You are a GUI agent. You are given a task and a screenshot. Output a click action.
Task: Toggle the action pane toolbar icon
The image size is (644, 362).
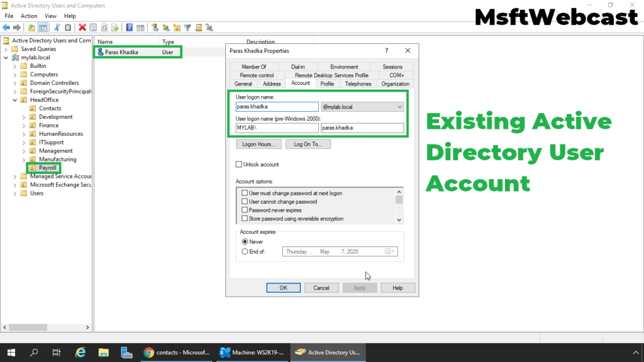pyautogui.click(x=140, y=28)
